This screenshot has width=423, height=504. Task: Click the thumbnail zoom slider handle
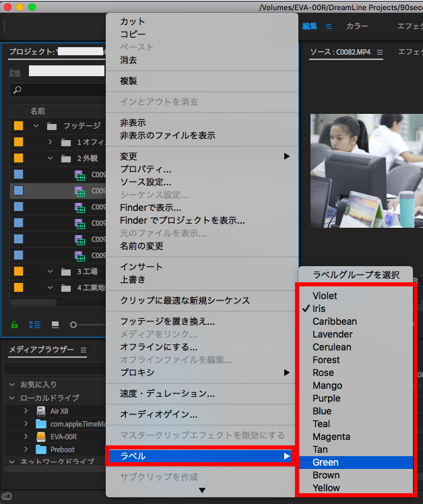(73, 325)
